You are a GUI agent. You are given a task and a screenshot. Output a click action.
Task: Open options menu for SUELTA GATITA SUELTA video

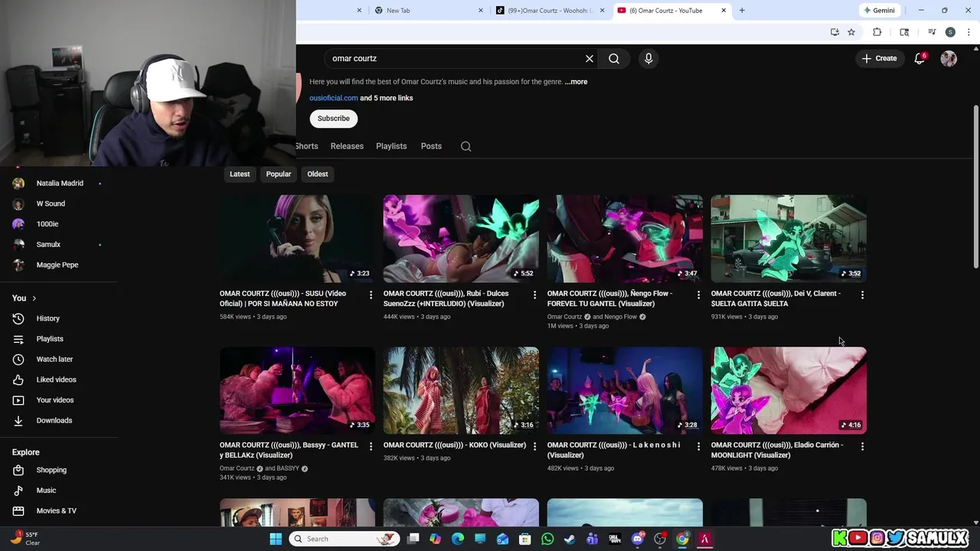pos(862,295)
